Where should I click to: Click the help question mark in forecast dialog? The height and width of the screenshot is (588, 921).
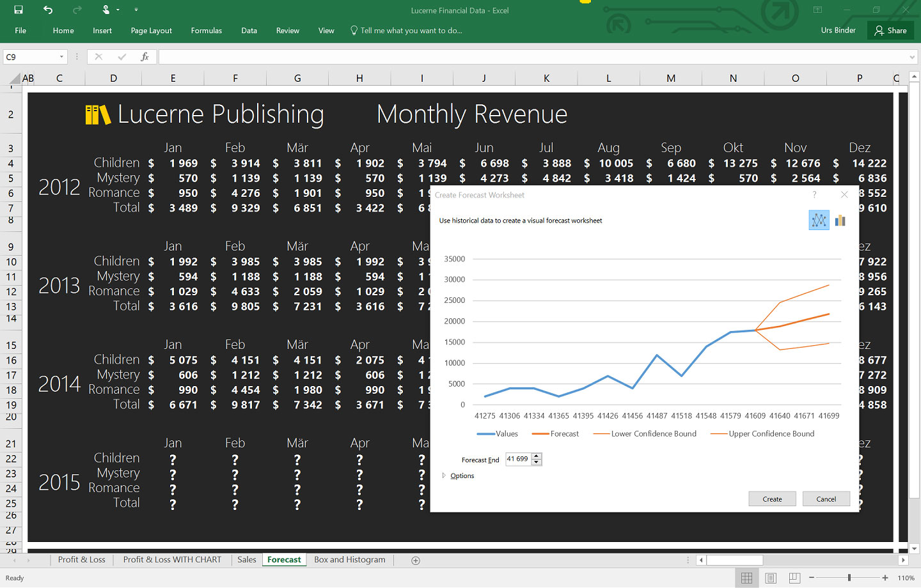pyautogui.click(x=814, y=195)
